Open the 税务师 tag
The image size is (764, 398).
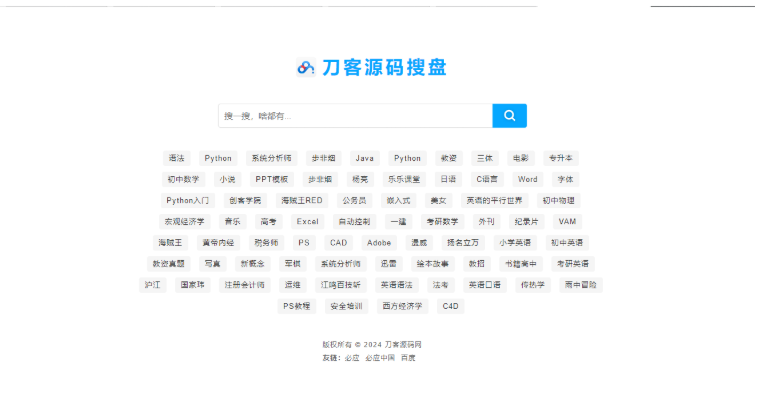[x=267, y=243]
